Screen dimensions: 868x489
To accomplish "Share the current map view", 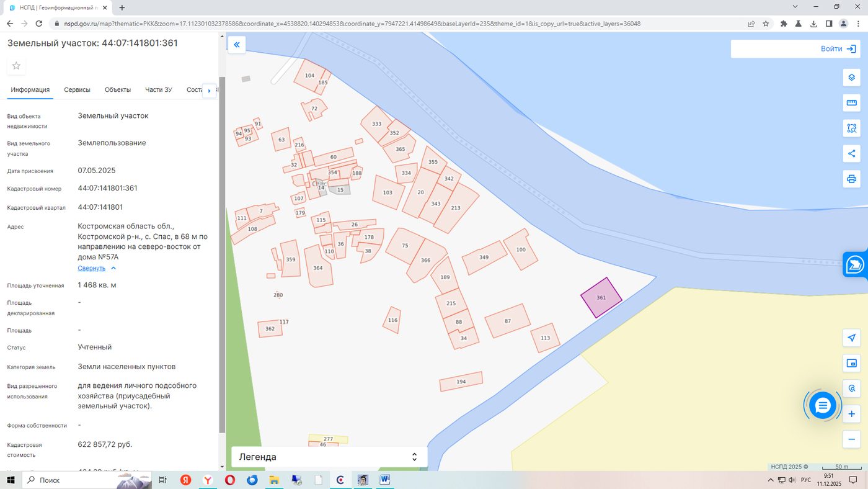I will click(x=852, y=154).
